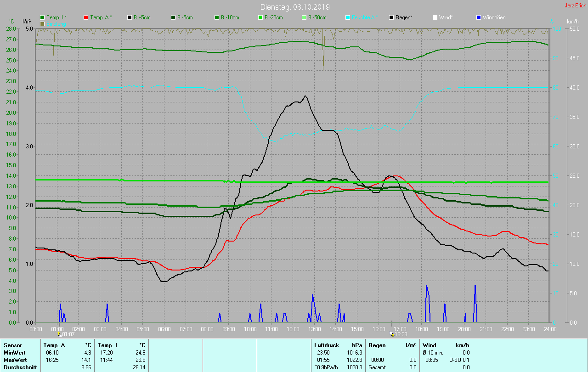This screenshot has width=588, height=372.
Task: Toggle the B -50cm series legend box
Action: 304,17
